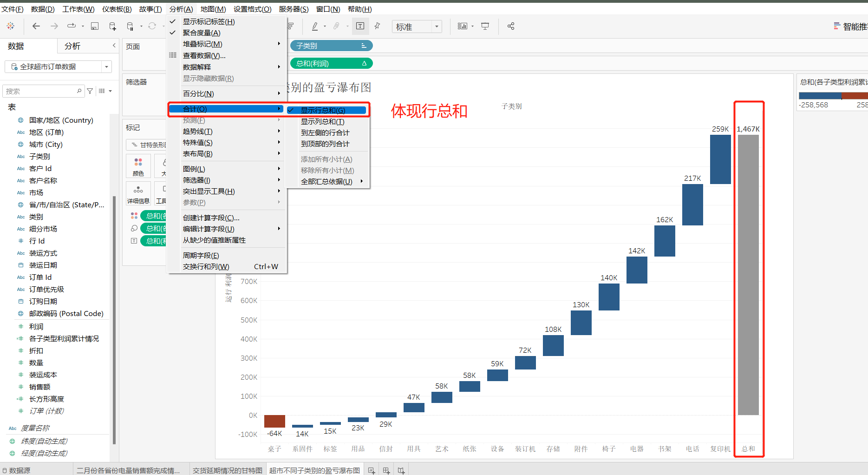Screen dimensions: 868x475
Task: Click the pause auto updates icon
Action: (131, 26)
